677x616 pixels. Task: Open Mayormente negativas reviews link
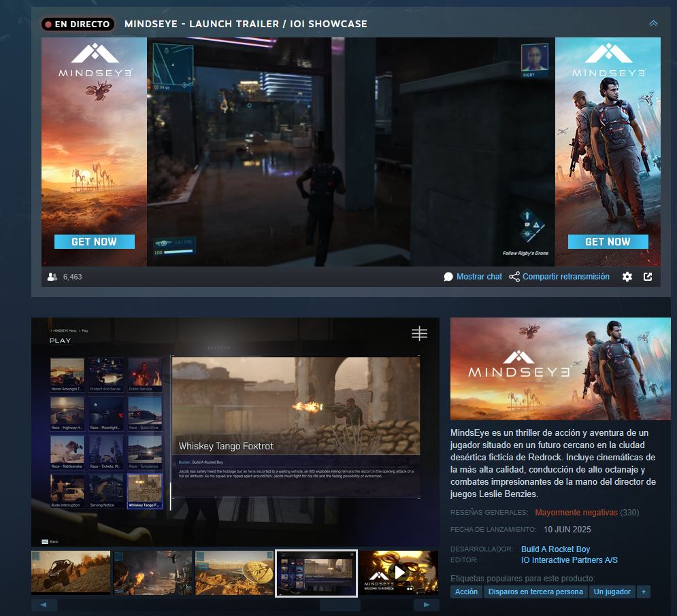pos(576,513)
